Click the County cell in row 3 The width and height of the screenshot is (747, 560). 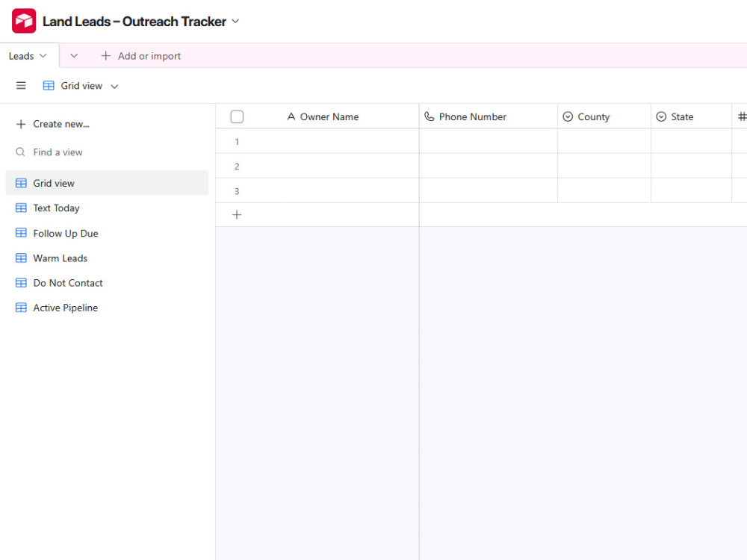tap(604, 190)
